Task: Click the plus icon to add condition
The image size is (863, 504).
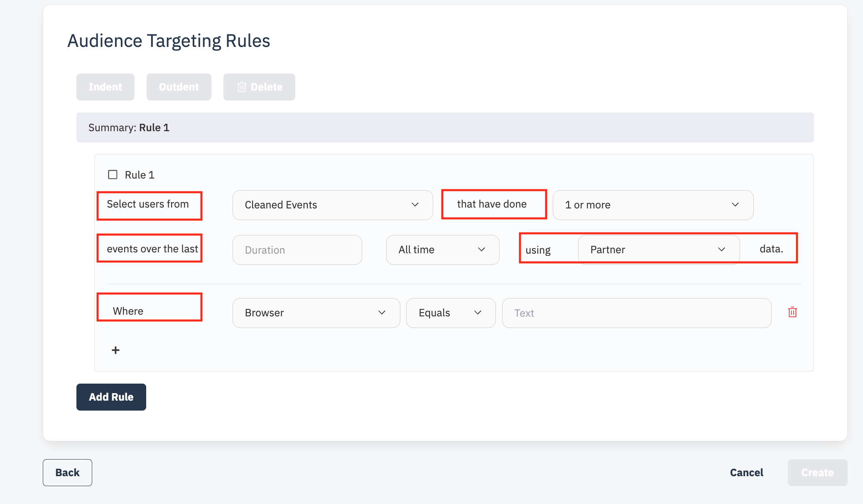Action: coord(115,350)
